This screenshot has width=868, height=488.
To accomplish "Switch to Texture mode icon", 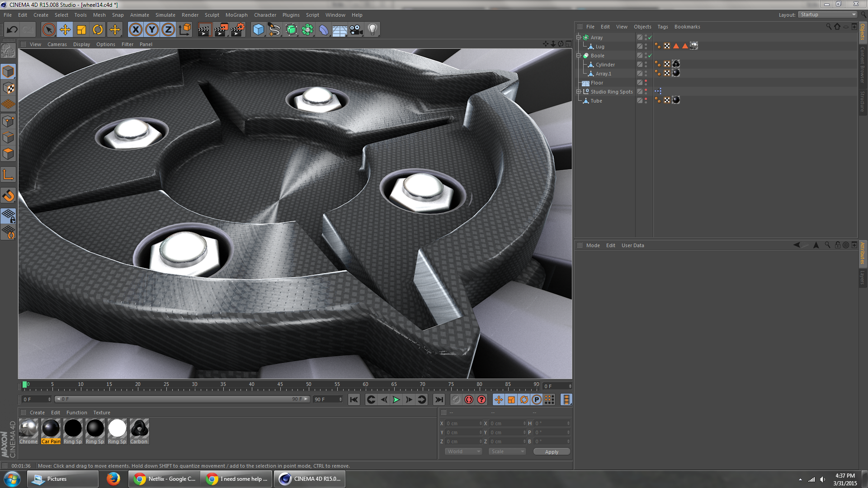I will pyautogui.click(x=8, y=88).
